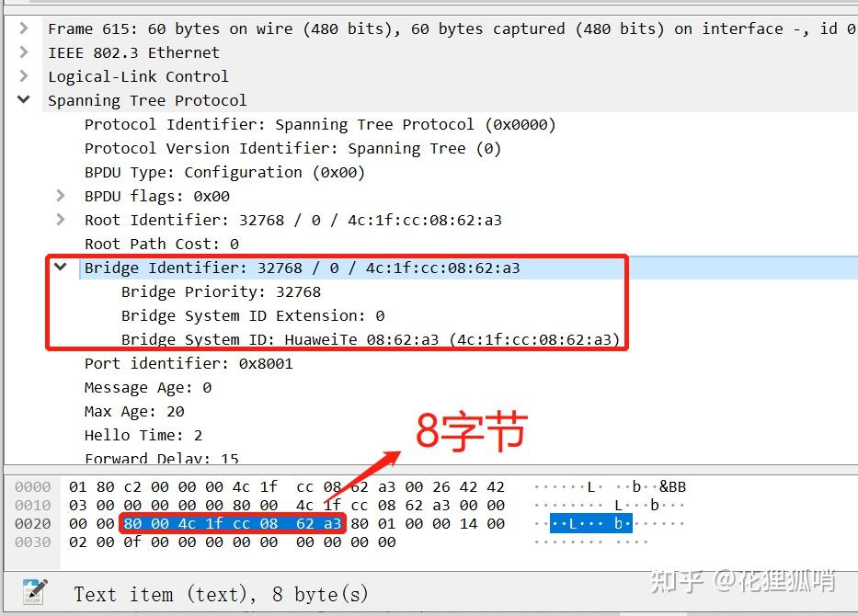Collapse the Bridge Identifier field
The image size is (858, 616).
coord(60,267)
